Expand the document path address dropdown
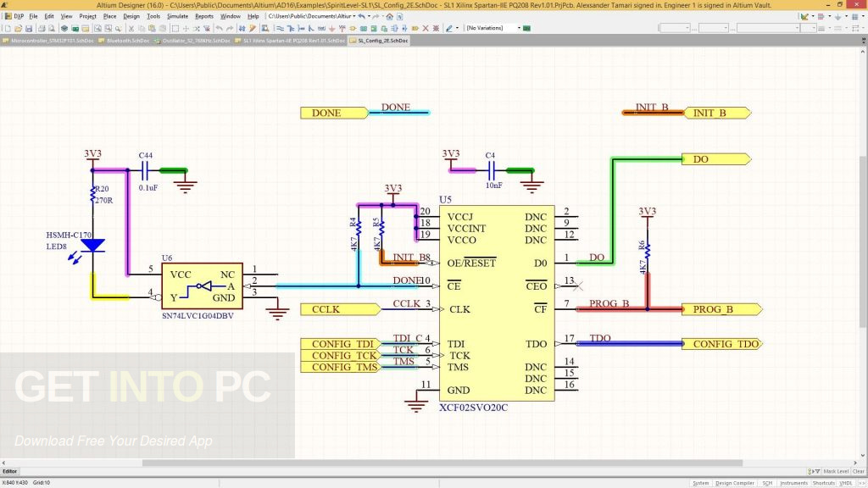This screenshot has width=868, height=488. click(354, 16)
